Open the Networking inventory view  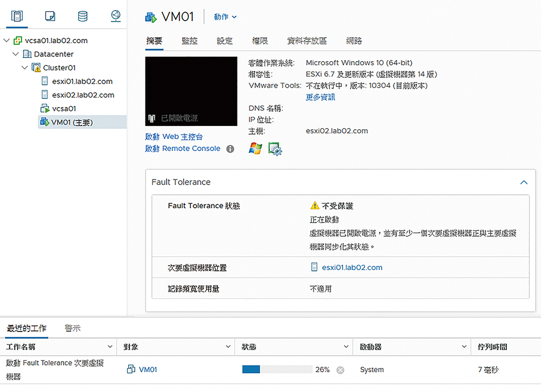click(x=116, y=16)
